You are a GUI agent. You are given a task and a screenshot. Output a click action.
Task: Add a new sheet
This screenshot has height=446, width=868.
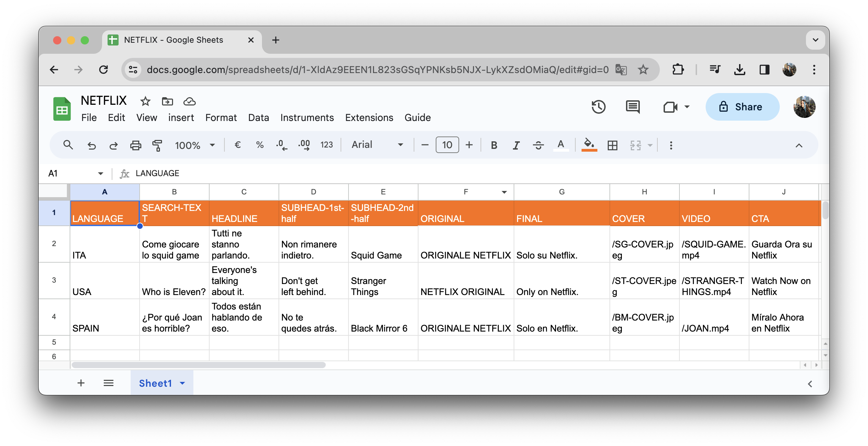[81, 383]
